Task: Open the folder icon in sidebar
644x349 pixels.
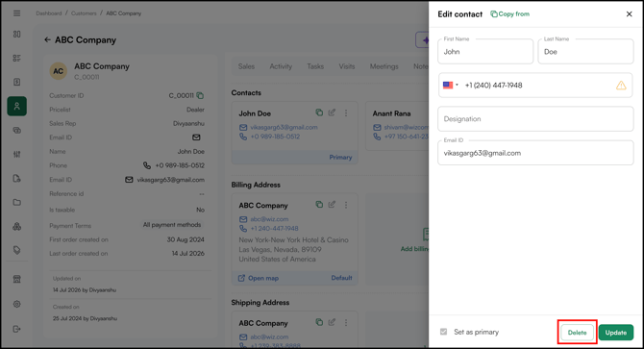Action: [x=16, y=202]
